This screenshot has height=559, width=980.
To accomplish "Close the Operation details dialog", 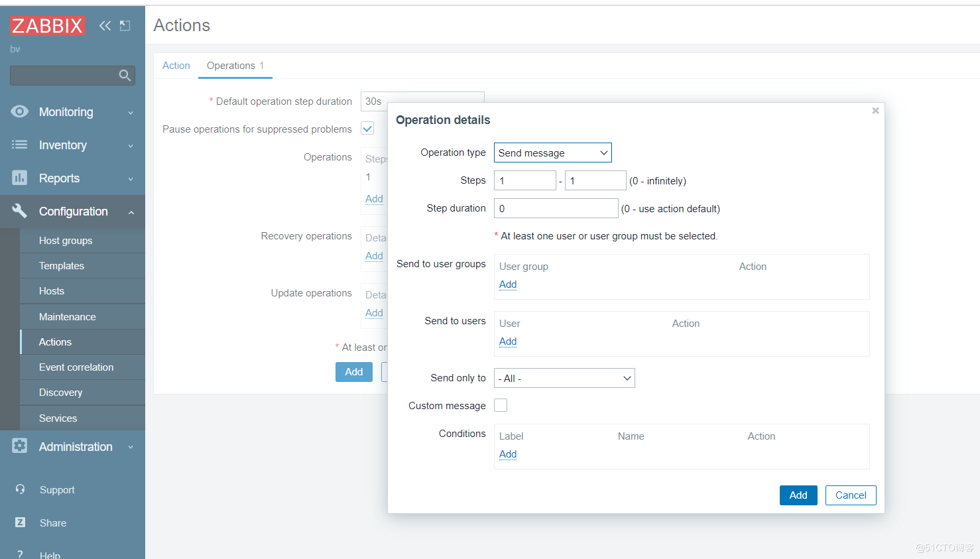I will [x=875, y=111].
